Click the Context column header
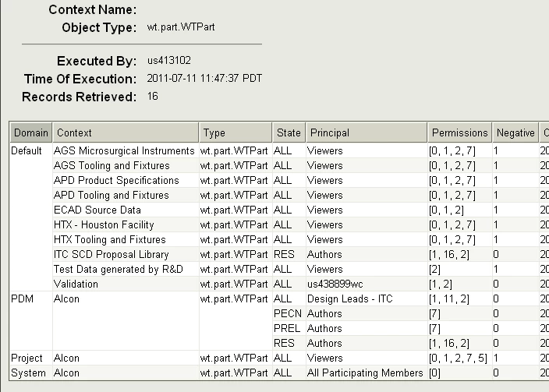The height and width of the screenshot is (392, 549). [x=125, y=132]
